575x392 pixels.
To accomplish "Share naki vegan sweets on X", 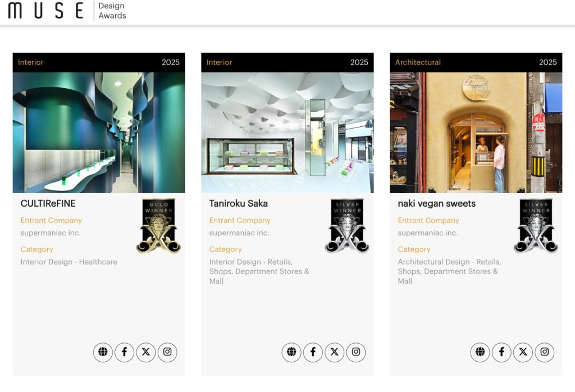I will 523,352.
